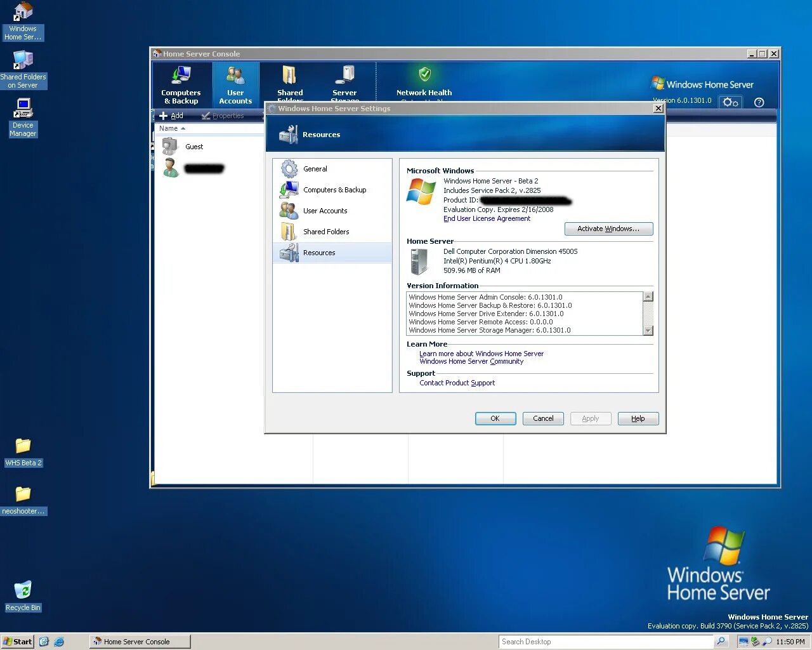Open Device Manager desktop icon
The width and height of the screenshot is (812, 650).
(23, 118)
